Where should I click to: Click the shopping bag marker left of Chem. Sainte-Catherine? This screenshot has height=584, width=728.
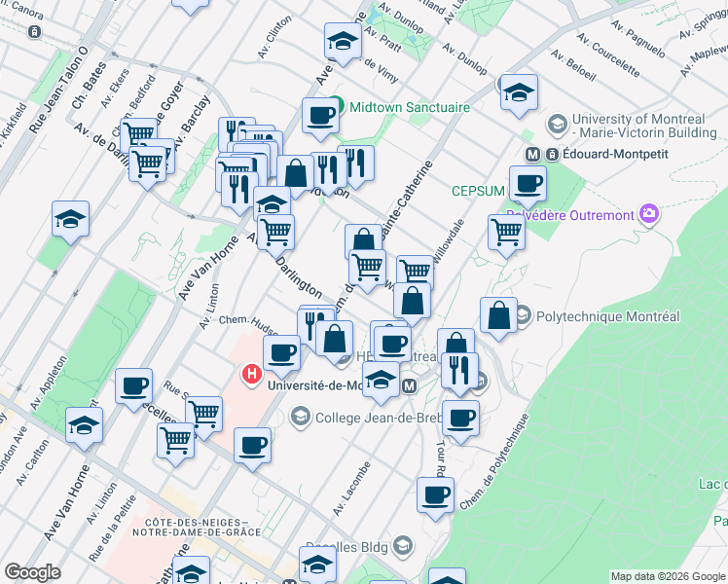[x=364, y=237]
